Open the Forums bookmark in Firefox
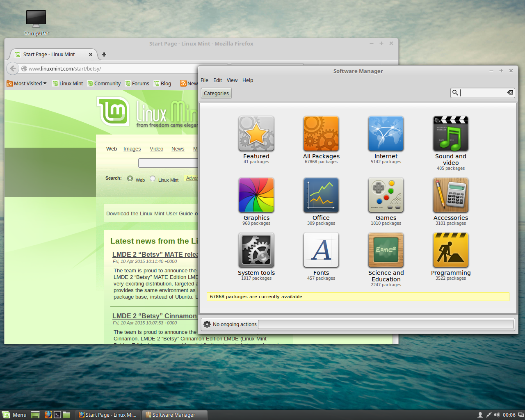The width and height of the screenshot is (525, 420). pos(137,83)
